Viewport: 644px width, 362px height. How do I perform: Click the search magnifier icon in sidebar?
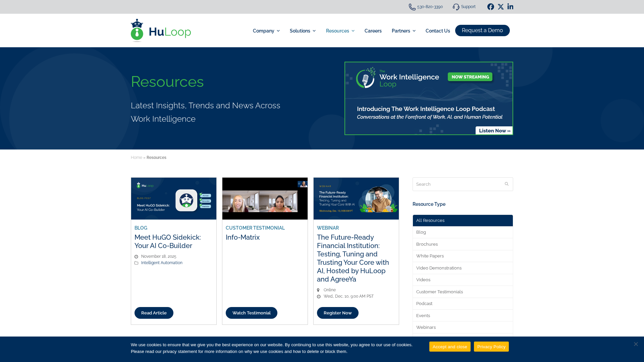pyautogui.click(x=506, y=184)
